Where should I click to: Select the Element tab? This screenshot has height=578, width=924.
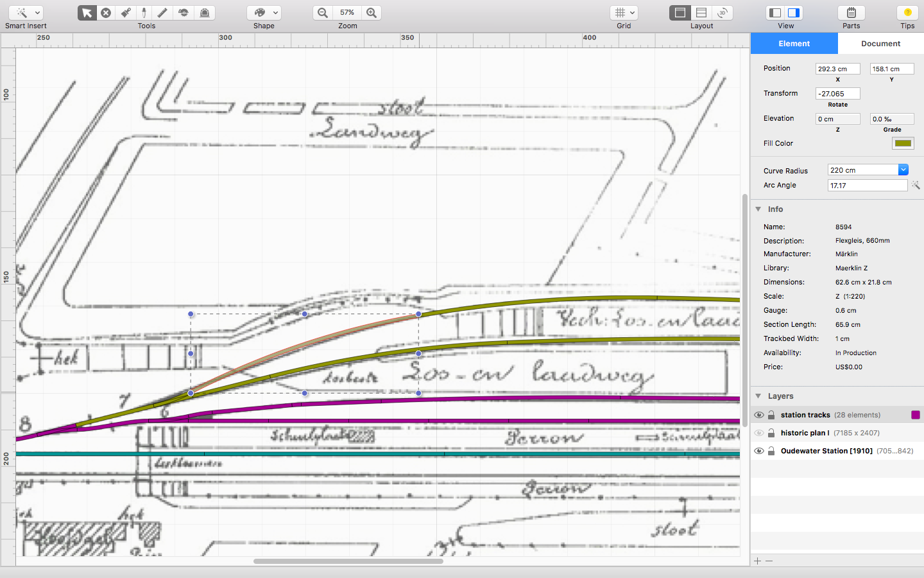[794, 44]
